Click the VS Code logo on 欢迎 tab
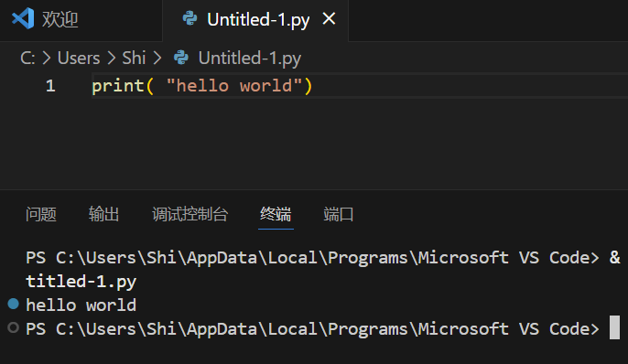Image resolution: width=628 pixels, height=364 pixels. [x=23, y=18]
